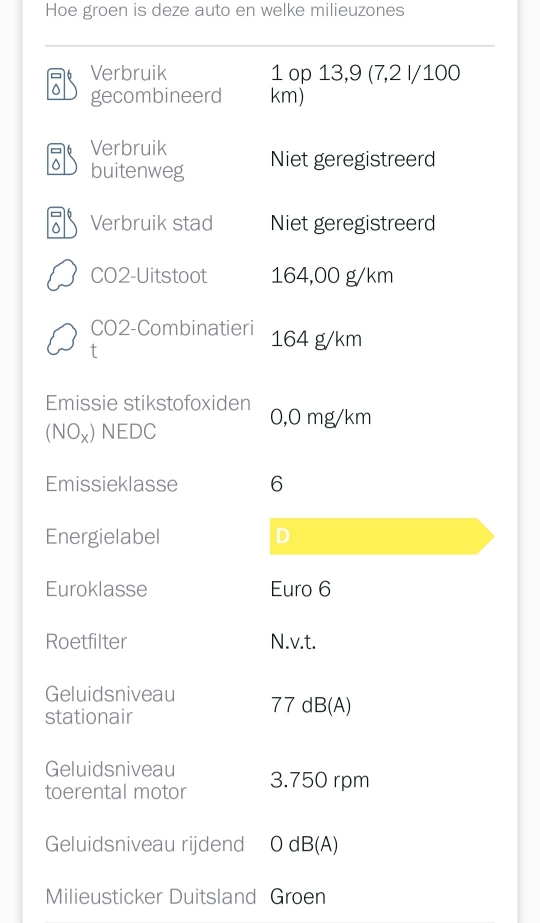Viewport: 540px width, 923px height.
Task: Click the white letter D in energy label
Action: point(283,536)
